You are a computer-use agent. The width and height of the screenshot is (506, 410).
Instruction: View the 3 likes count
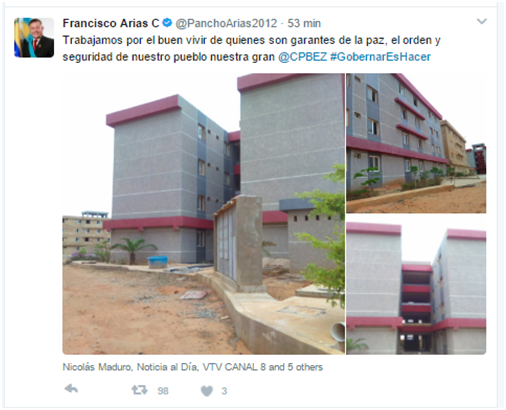224,391
